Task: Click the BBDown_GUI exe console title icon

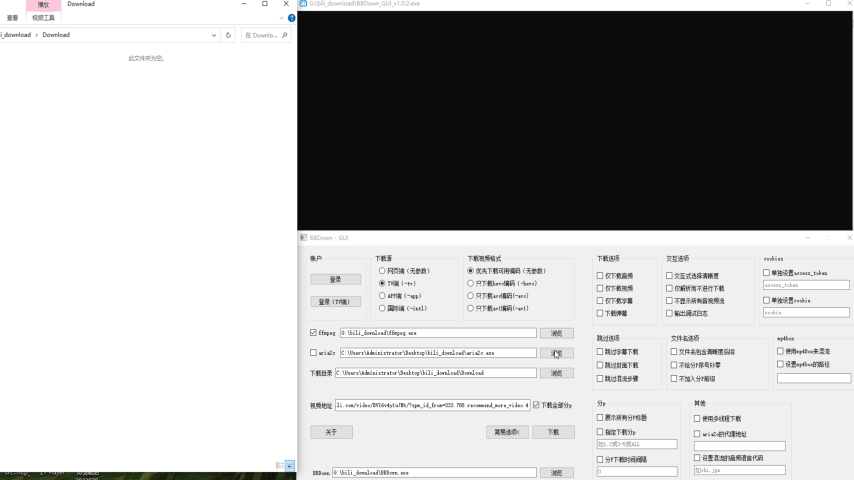Action: 303,3
